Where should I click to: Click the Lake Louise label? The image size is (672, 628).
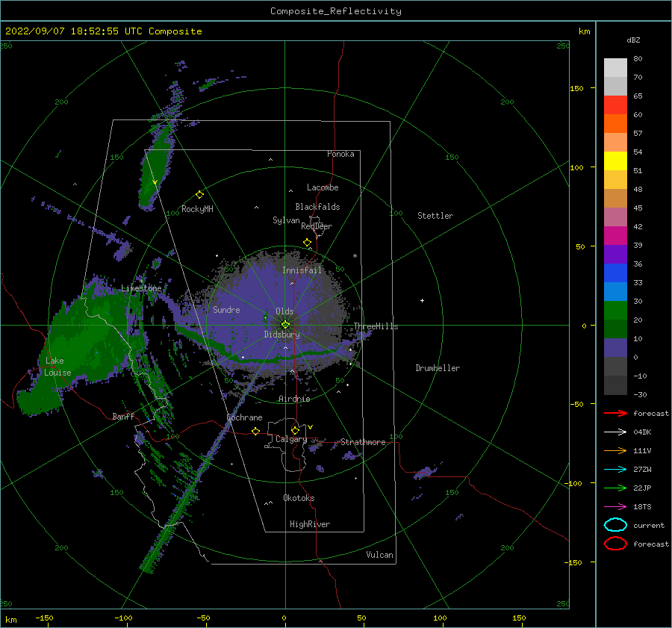tap(57, 367)
